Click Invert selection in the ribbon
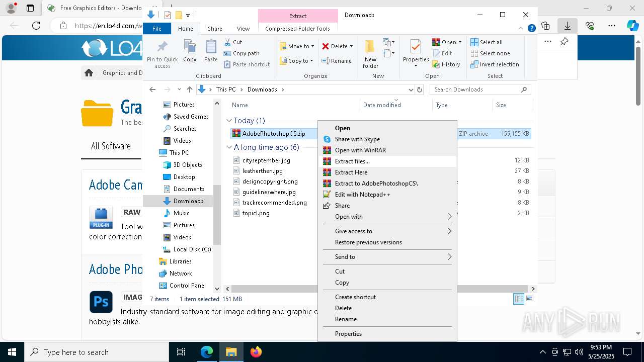The width and height of the screenshot is (644, 362). click(x=495, y=64)
